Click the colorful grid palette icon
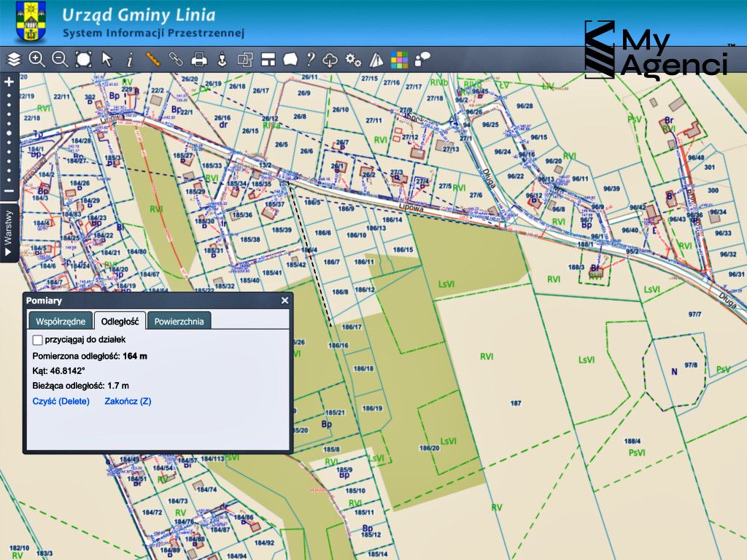 click(399, 59)
